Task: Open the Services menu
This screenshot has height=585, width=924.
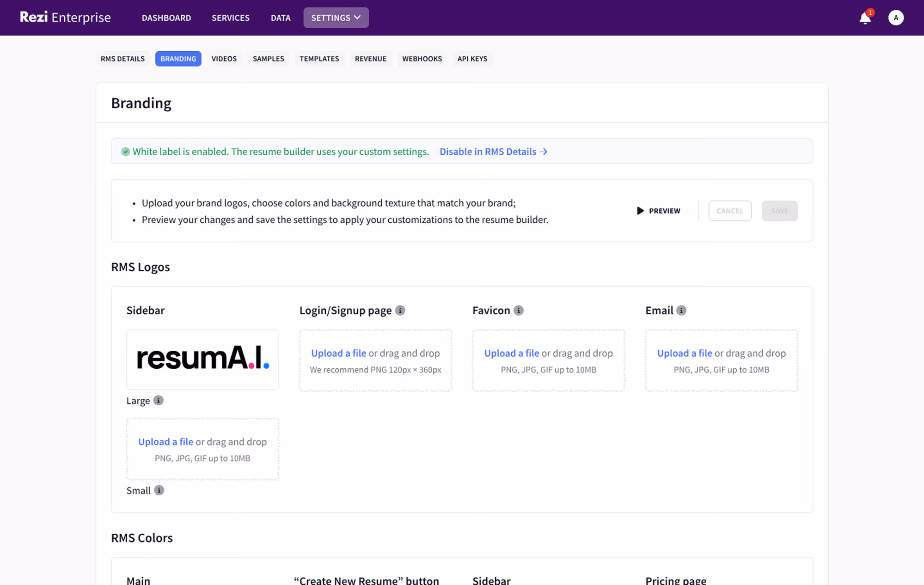Action: coord(231,18)
